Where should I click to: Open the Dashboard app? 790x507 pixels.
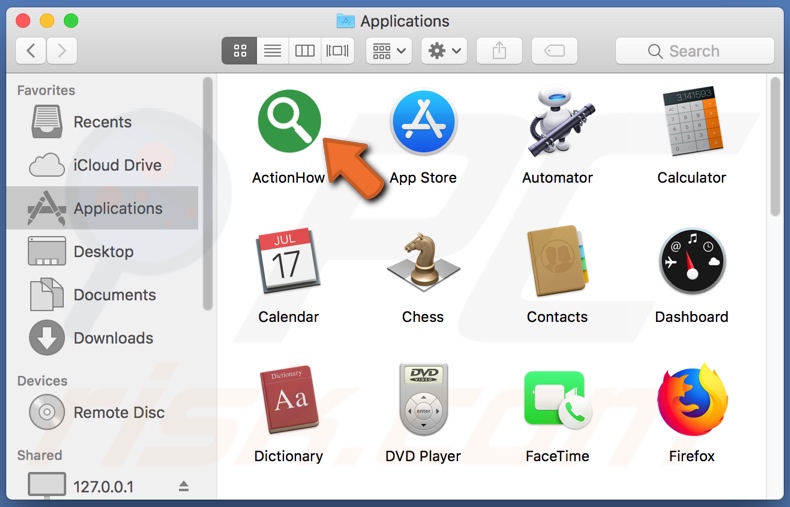click(x=692, y=261)
